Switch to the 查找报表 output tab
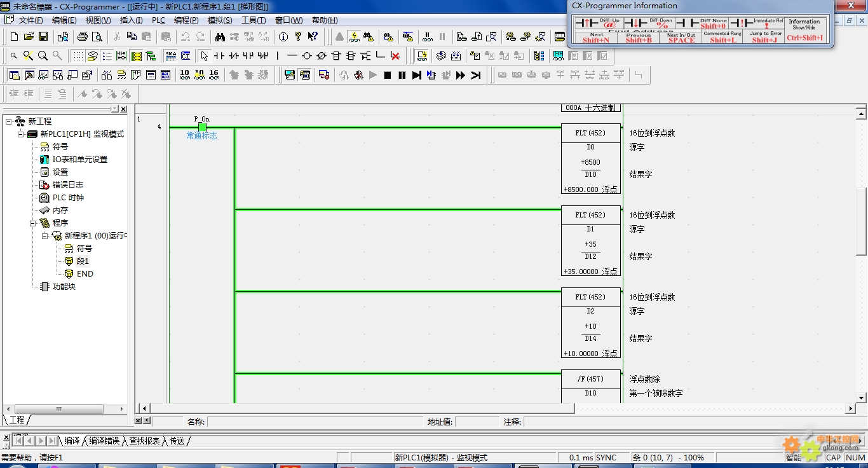The image size is (868, 468). (x=145, y=441)
